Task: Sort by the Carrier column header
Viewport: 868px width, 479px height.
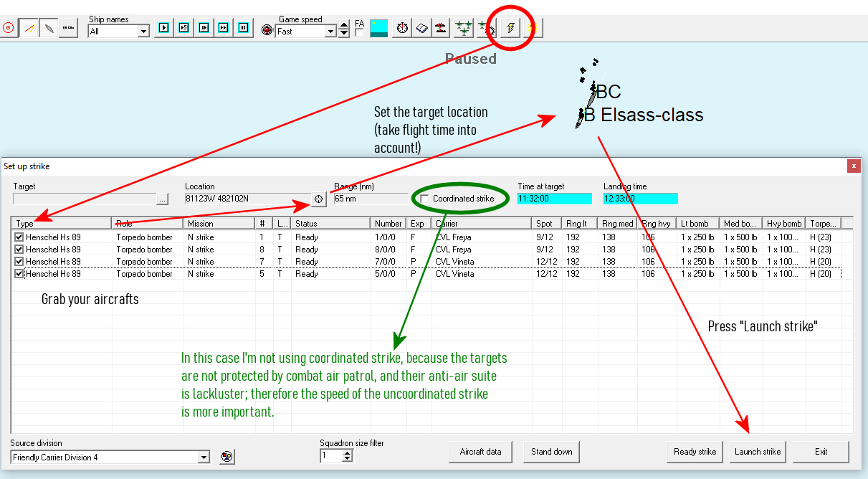Action: (x=480, y=224)
